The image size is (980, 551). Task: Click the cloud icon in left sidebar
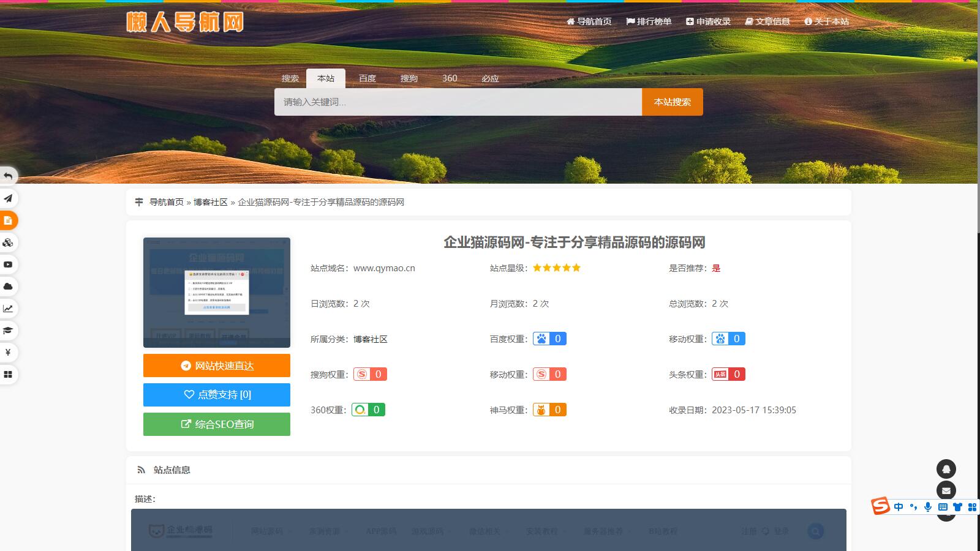click(8, 287)
